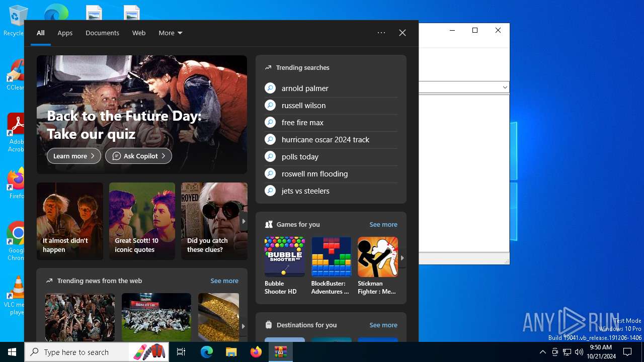
Task: Search for roswell nm flooding
Action: click(314, 173)
